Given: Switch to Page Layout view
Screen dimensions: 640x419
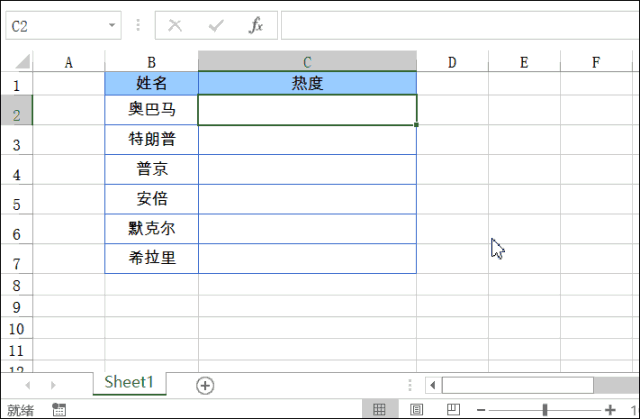Looking at the screenshot, I should (x=416, y=409).
